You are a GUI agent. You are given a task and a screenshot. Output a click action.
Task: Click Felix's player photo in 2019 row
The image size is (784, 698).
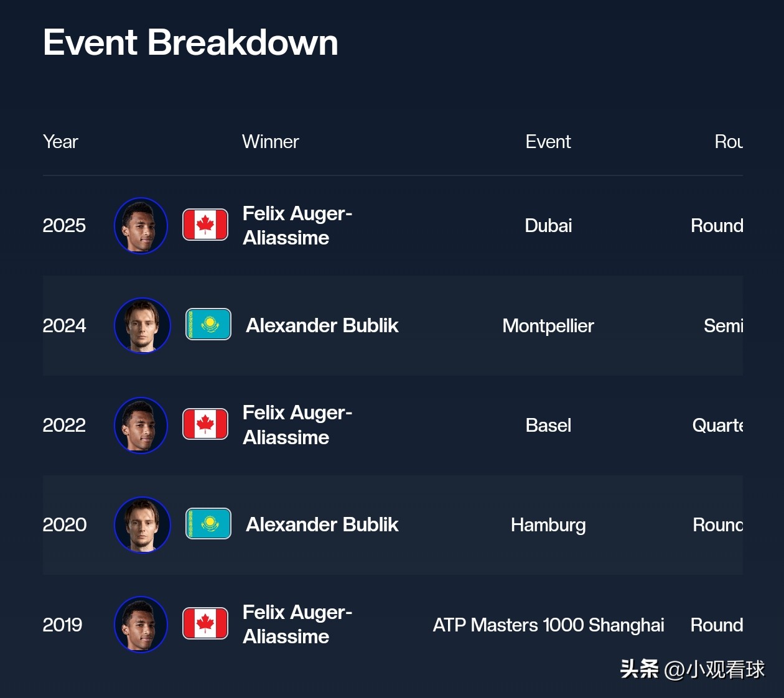(x=141, y=625)
